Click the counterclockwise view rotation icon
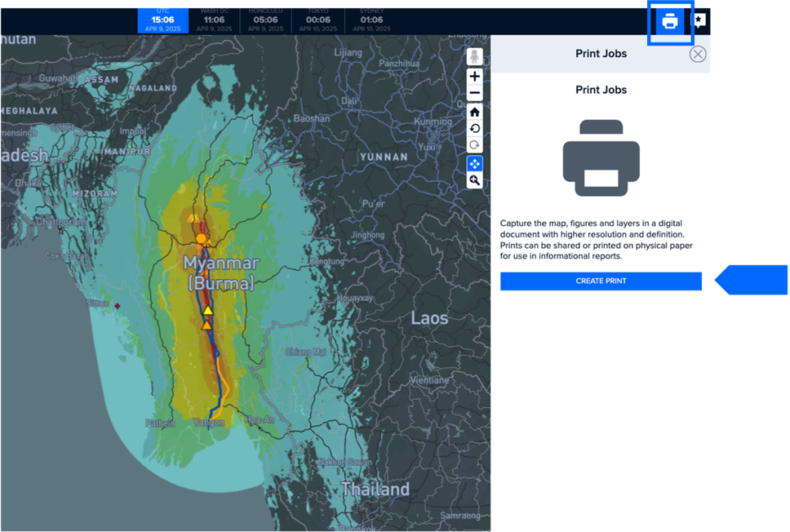The image size is (790, 532). pyautogui.click(x=475, y=128)
